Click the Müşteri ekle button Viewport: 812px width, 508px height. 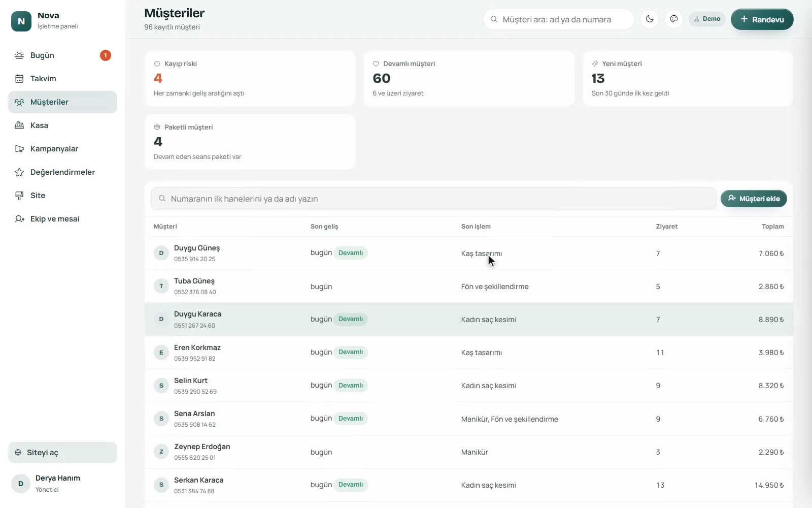click(x=754, y=199)
